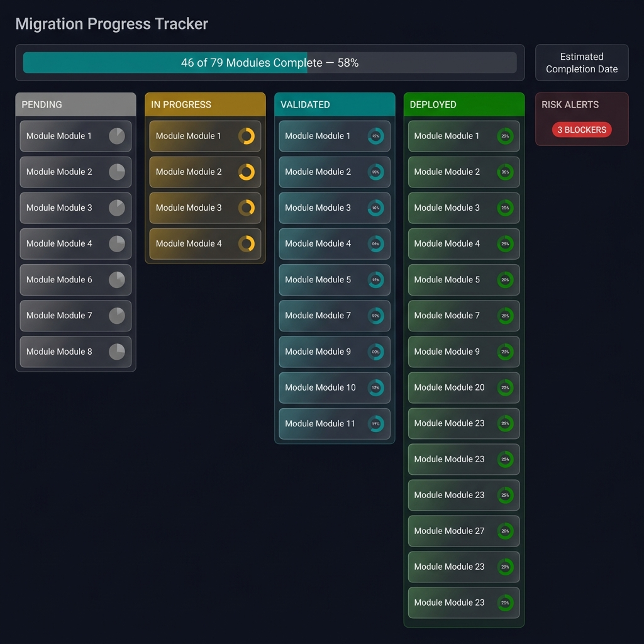Click the pie icon on Pending Module Module 3
The image size is (644, 644).
pos(116,208)
